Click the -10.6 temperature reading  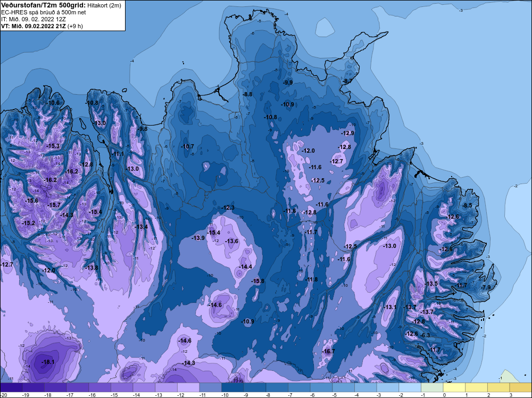click(53, 103)
